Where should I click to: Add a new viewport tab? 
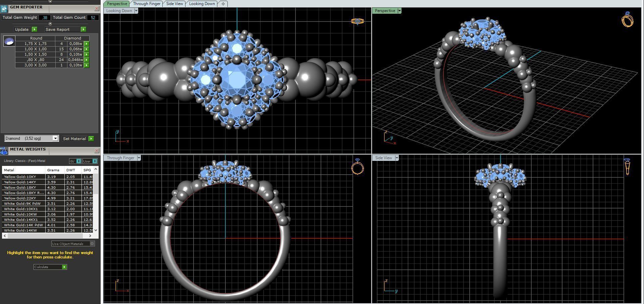[223, 4]
